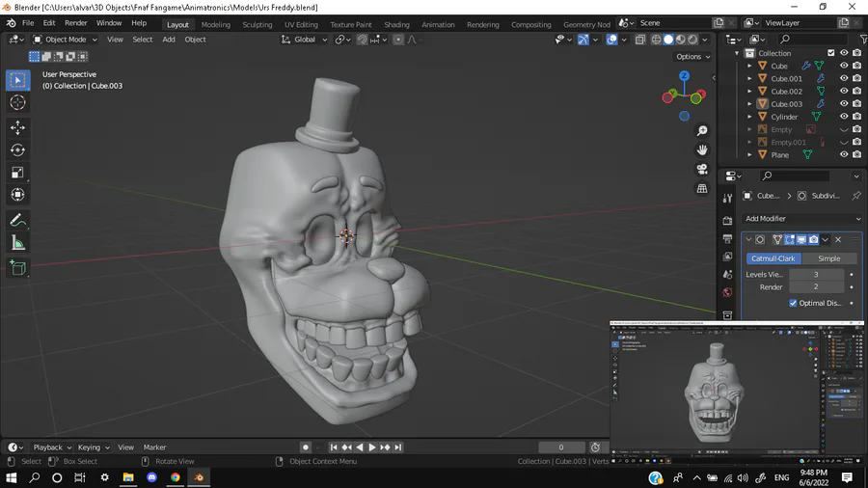The image size is (868, 488).
Task: Hide Cylinder in viewport
Action: (x=844, y=116)
